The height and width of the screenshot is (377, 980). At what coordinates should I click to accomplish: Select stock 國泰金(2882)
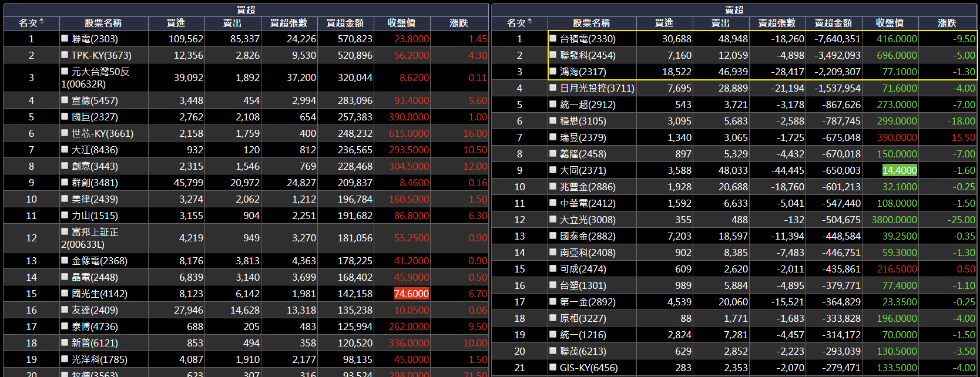click(x=588, y=236)
